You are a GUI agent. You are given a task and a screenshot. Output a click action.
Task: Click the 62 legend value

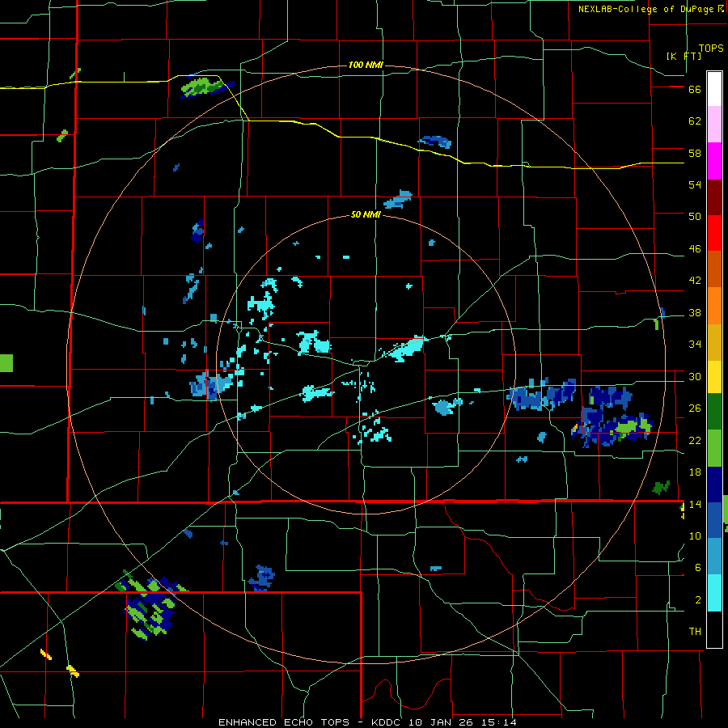pyautogui.click(x=695, y=121)
